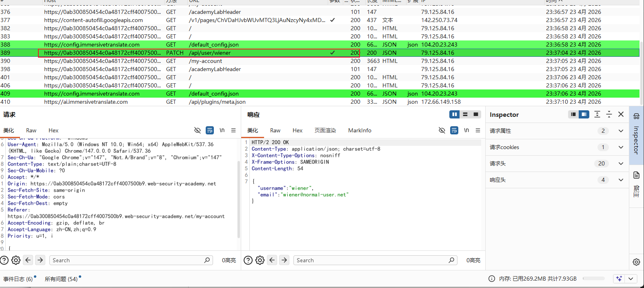Screen dimensions: 644x288
Task: Open response pane hamburger menu
Action: [x=478, y=130]
